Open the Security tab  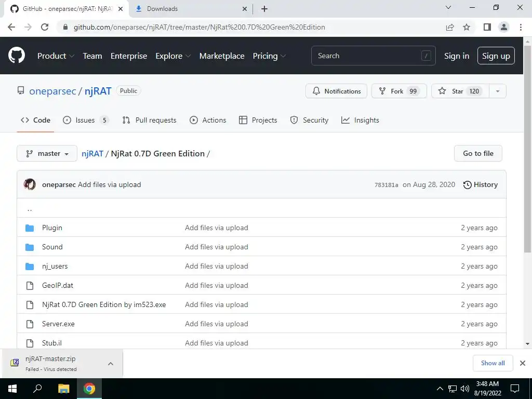pyautogui.click(x=310, y=120)
